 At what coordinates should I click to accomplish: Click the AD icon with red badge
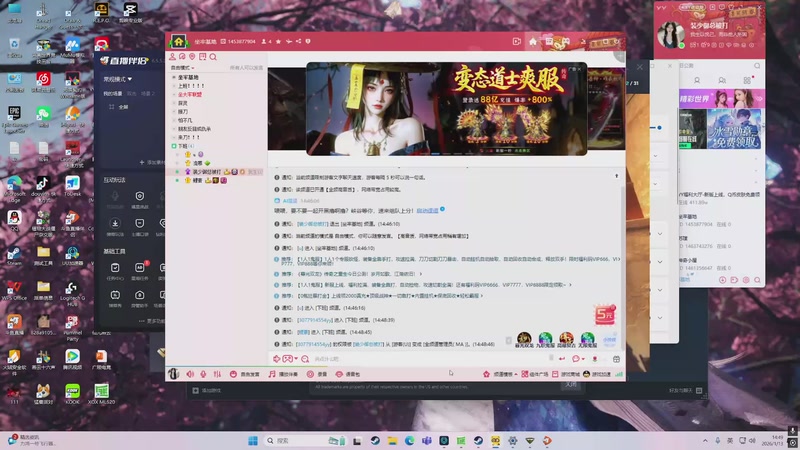click(x=140, y=267)
